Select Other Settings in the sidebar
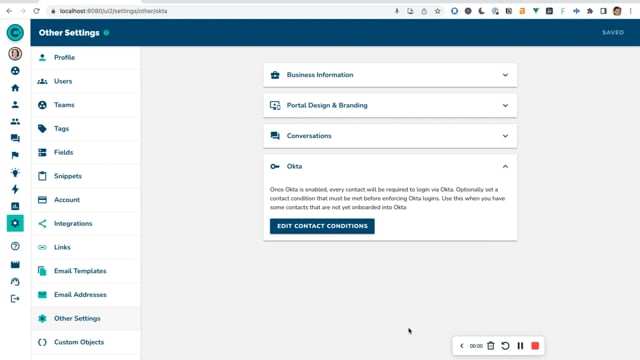640x360 pixels. pos(86,318)
